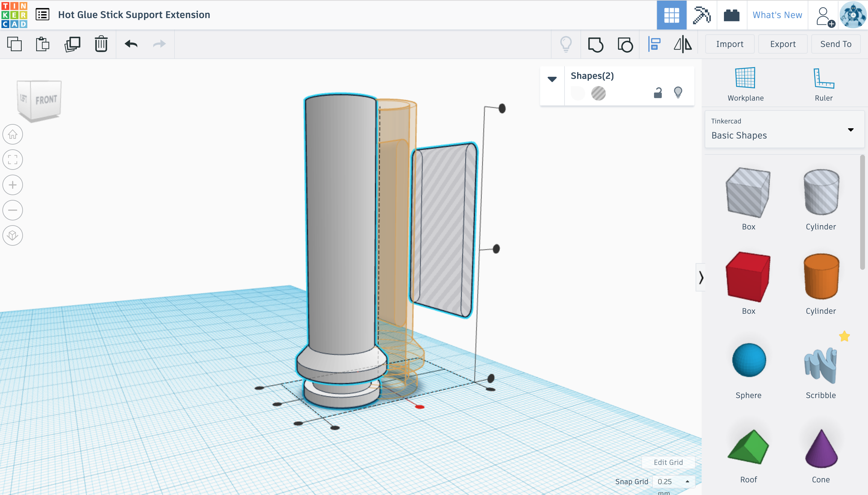This screenshot has height=495, width=868.
Task: Click the Export button
Action: 783,44
